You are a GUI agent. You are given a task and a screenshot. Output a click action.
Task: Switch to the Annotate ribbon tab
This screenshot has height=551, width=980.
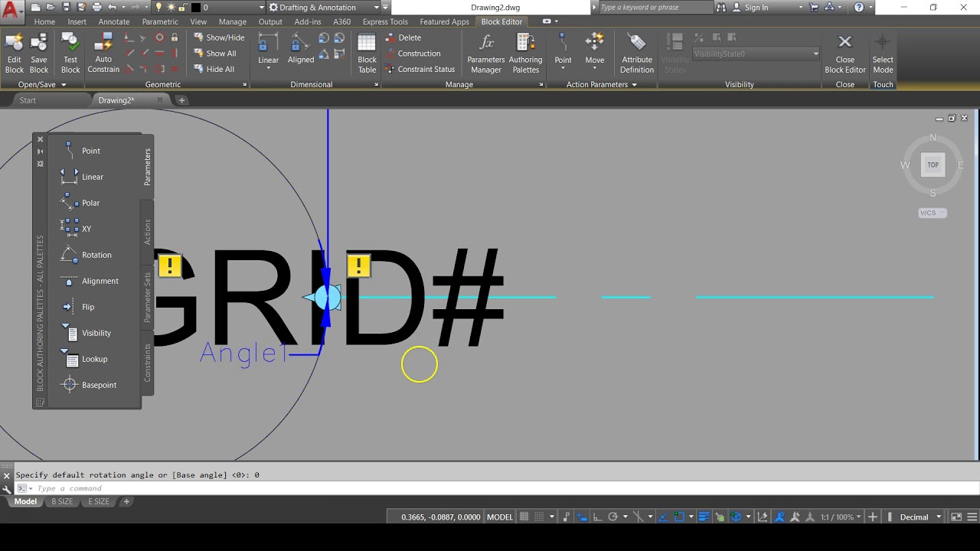point(114,21)
